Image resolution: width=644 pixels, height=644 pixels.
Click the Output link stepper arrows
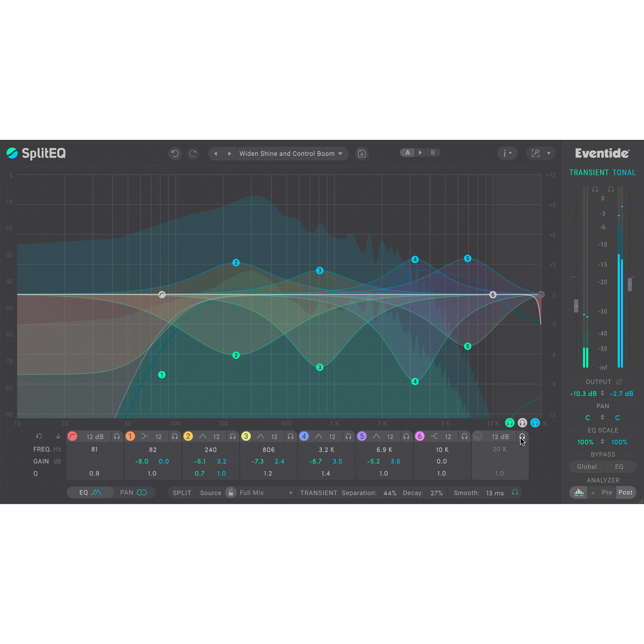tap(602, 393)
